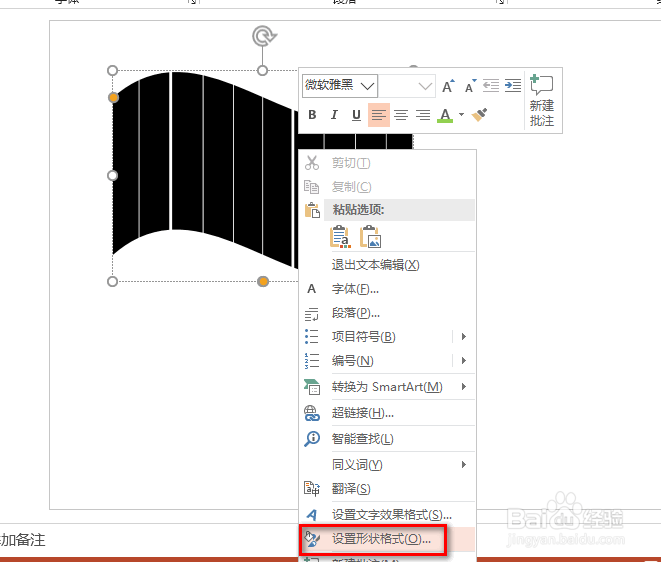The height and width of the screenshot is (562, 661).
Task: Expand 转换为 SmartArt submenu arrow
Action: click(464, 387)
